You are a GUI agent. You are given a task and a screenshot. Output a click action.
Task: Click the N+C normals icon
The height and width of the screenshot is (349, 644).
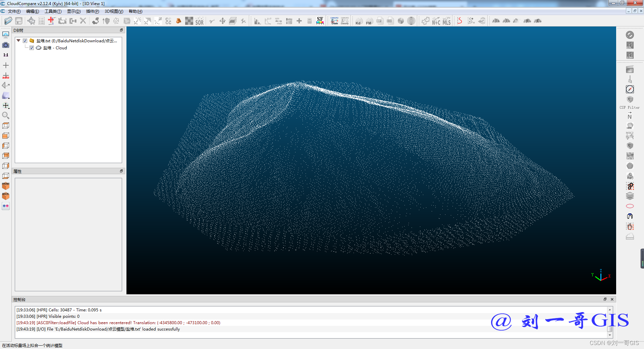point(436,21)
